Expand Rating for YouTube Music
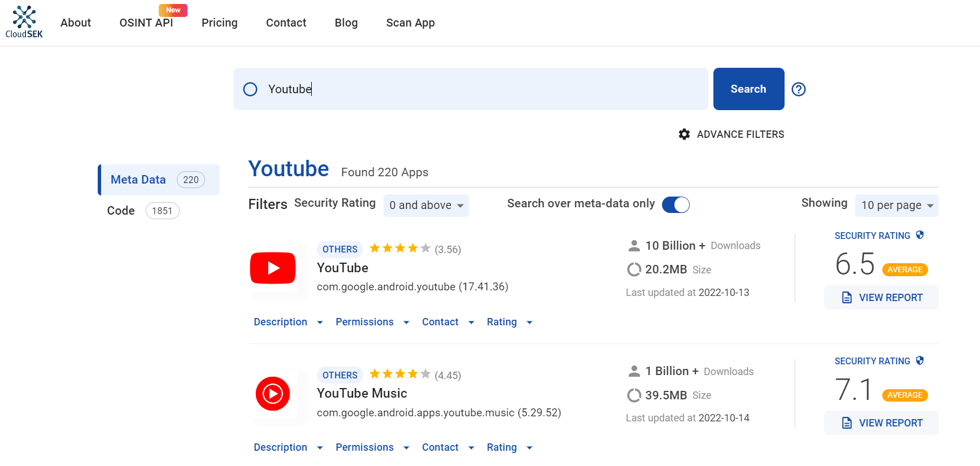 (x=509, y=447)
